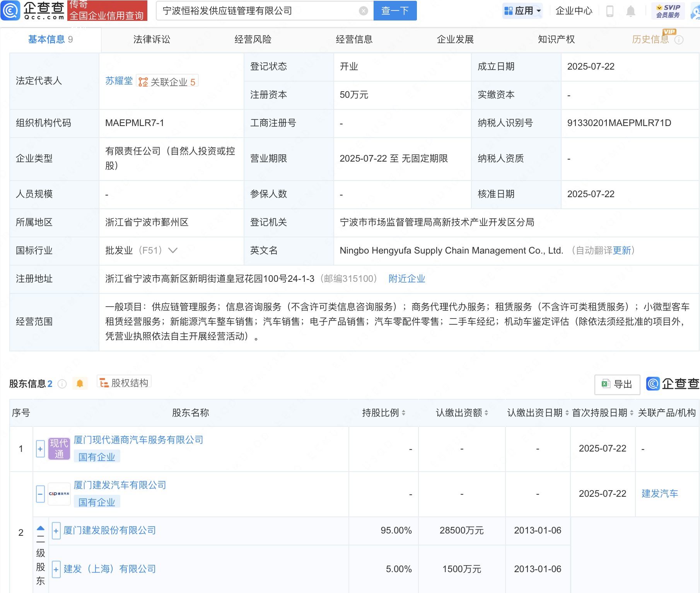The height and width of the screenshot is (593, 700).
Task: Expand 批发业 (F51) industry chevron
Action: (173, 250)
